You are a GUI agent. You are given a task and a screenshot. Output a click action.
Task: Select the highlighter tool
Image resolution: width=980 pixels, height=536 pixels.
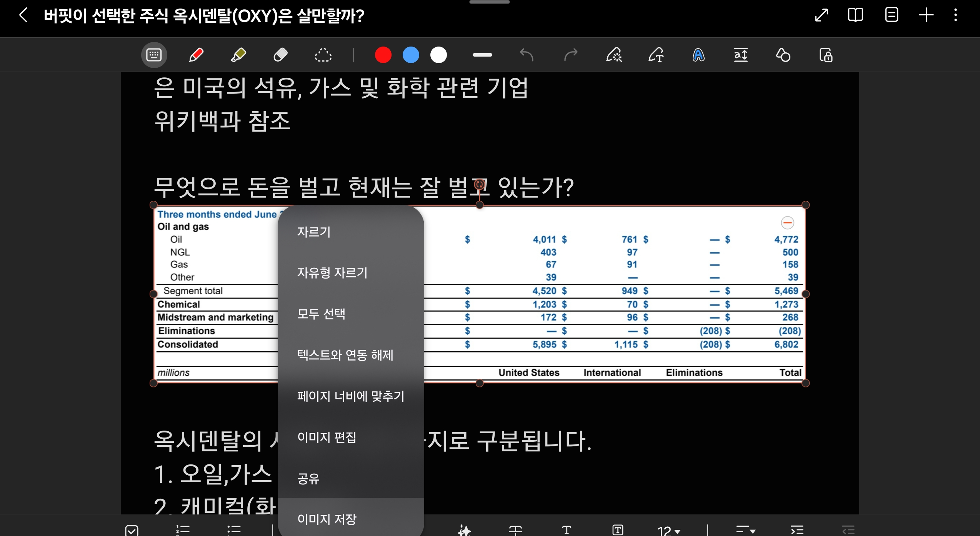coord(238,55)
